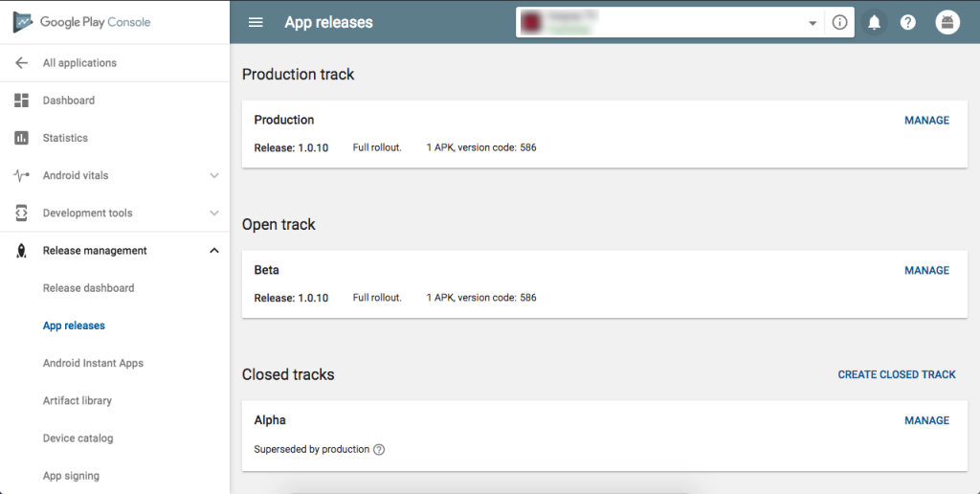This screenshot has width=980, height=494.
Task: Click the Statistics bar chart icon
Action: pyautogui.click(x=21, y=138)
